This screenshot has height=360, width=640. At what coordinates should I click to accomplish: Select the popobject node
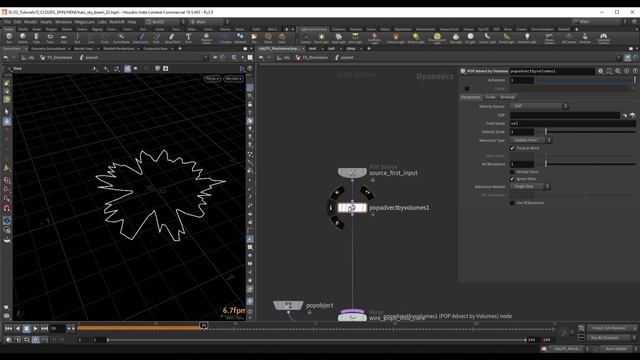288,305
